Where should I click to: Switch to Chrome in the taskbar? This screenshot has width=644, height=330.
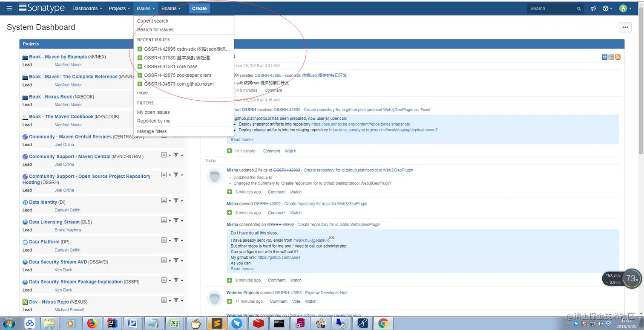click(383, 324)
